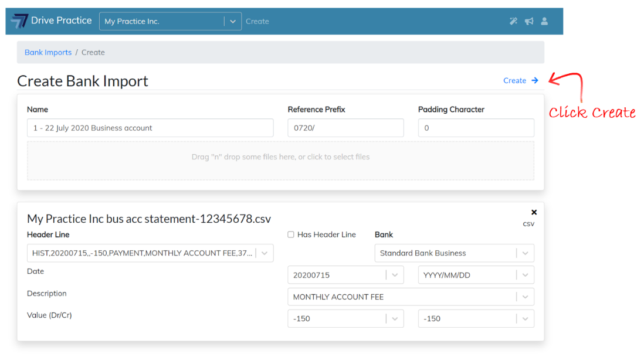Expand the Standard Bank Business dropdown
The width and height of the screenshot is (644, 357).
[526, 253]
